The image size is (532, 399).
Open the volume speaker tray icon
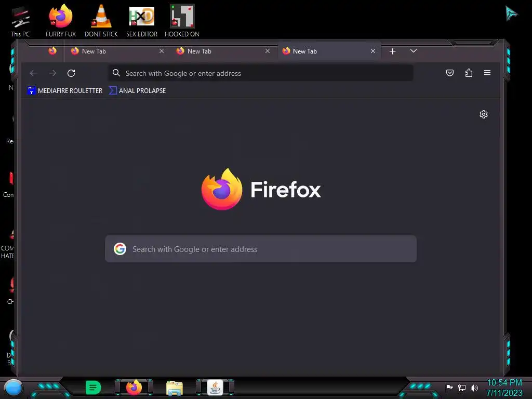pos(474,388)
